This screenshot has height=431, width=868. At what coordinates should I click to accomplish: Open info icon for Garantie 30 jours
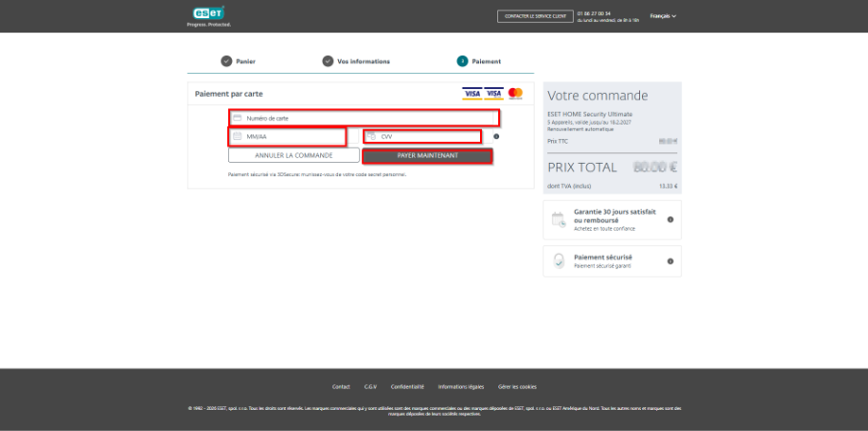(x=671, y=219)
